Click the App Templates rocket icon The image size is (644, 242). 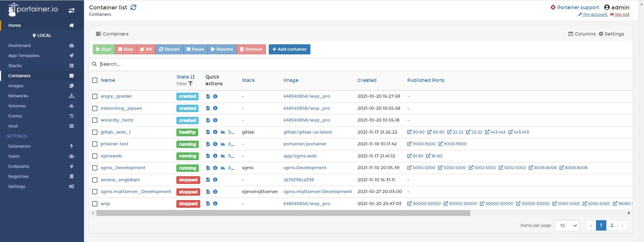(x=72, y=56)
